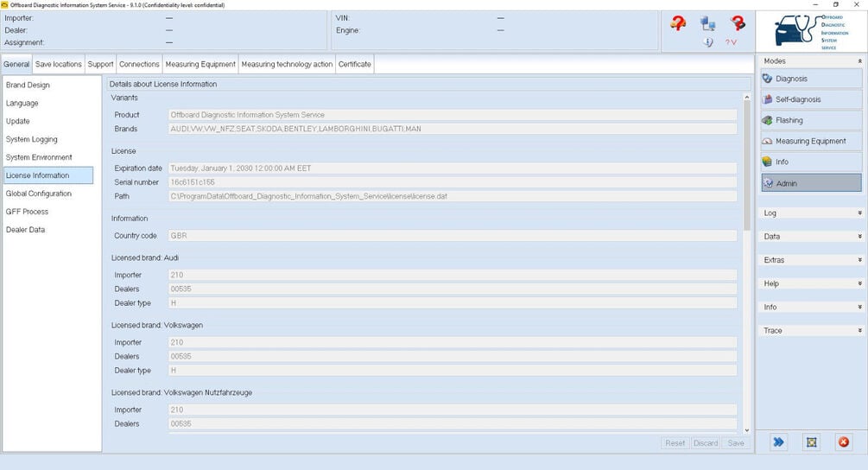Screen dimensions: 868x470
Task: Expand the Extras section
Action: (812, 260)
